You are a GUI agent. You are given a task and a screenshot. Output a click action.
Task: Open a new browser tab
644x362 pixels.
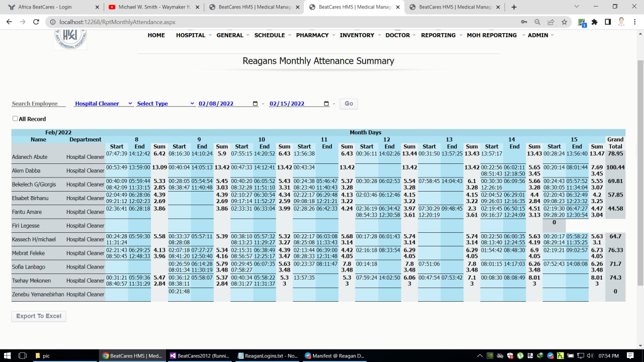[x=514, y=7]
